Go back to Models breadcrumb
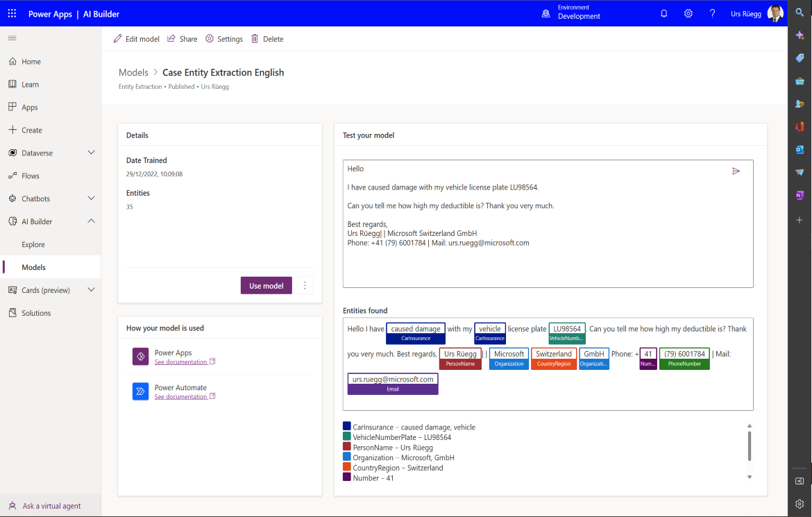The height and width of the screenshot is (517, 812). [x=133, y=73]
